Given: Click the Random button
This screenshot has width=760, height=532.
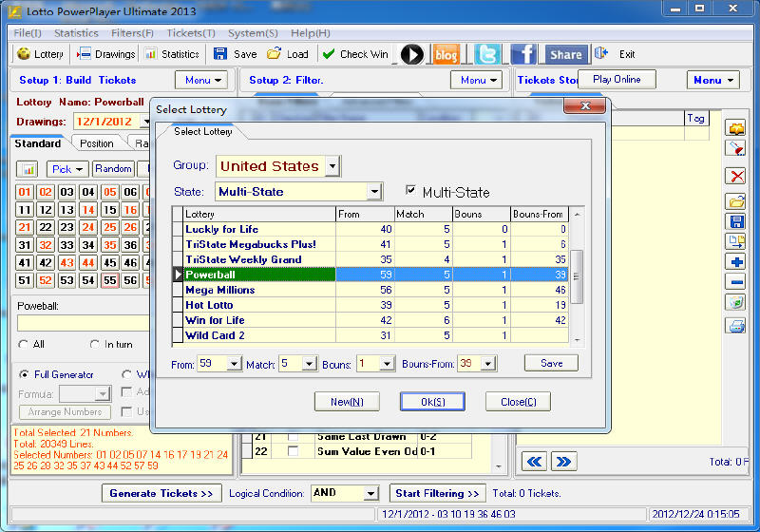Looking at the screenshot, I should [113, 168].
